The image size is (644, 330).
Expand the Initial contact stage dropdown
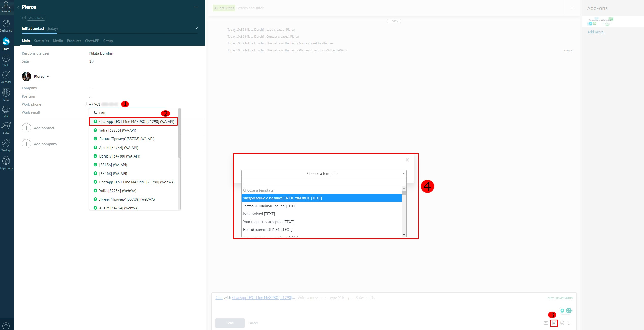[x=196, y=28]
